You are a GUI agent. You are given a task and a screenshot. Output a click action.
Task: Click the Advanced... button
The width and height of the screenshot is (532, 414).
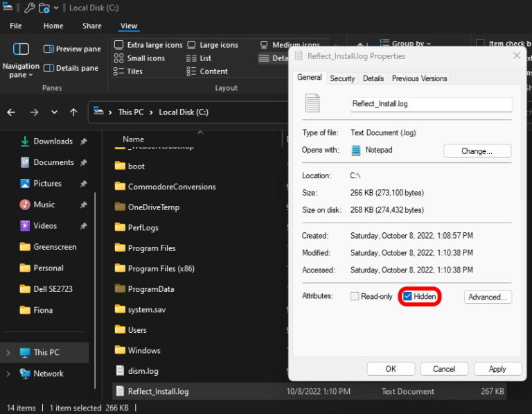coord(488,297)
